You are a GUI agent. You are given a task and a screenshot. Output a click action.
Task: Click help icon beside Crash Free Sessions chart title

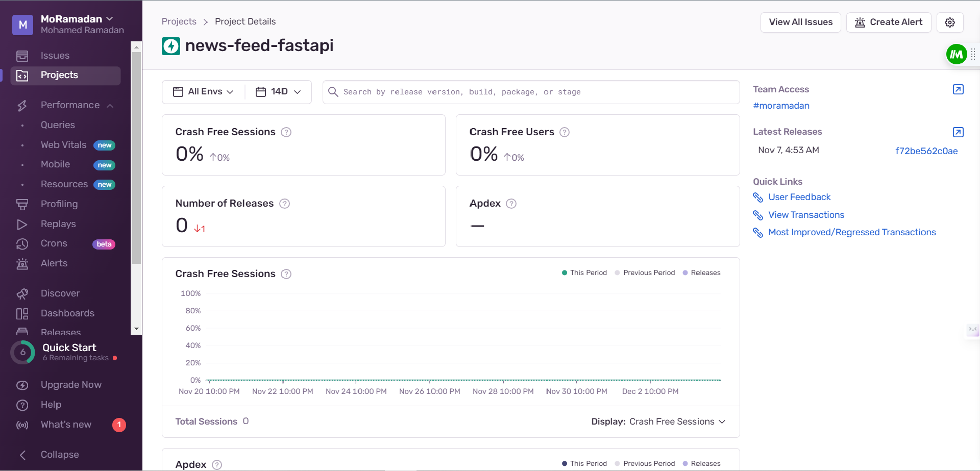[286, 274]
